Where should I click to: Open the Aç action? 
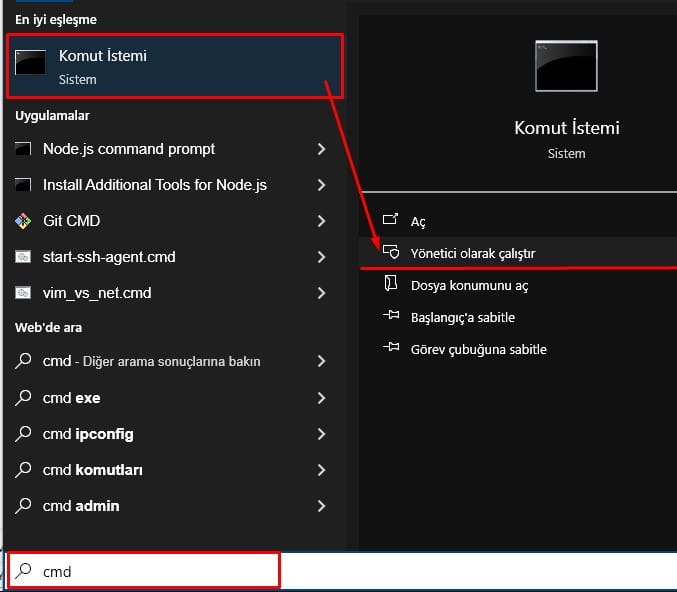(x=418, y=221)
